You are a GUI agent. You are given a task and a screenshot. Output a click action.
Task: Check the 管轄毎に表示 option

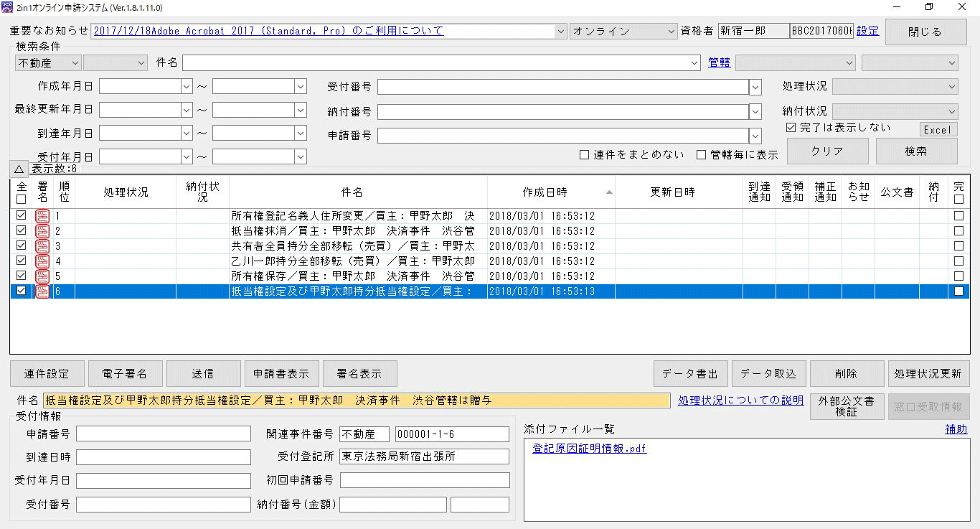pyautogui.click(x=701, y=155)
